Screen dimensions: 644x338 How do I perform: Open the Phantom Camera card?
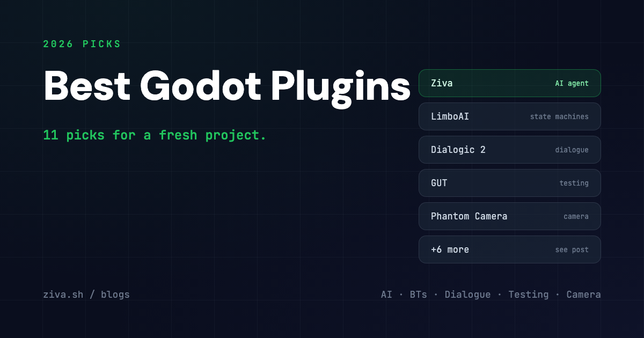509,216
